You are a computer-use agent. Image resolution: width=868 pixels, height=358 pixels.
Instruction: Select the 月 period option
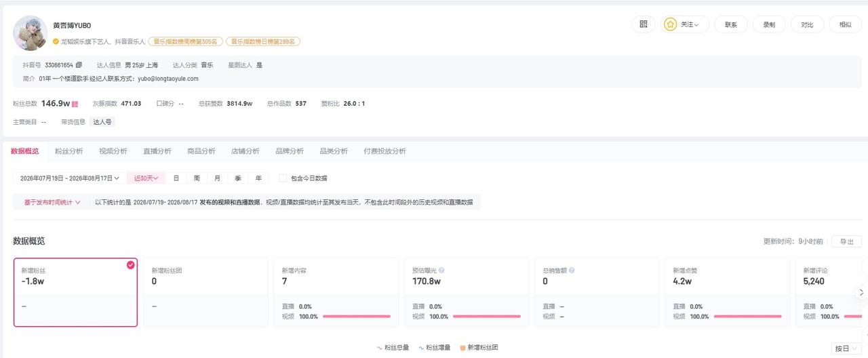point(217,178)
